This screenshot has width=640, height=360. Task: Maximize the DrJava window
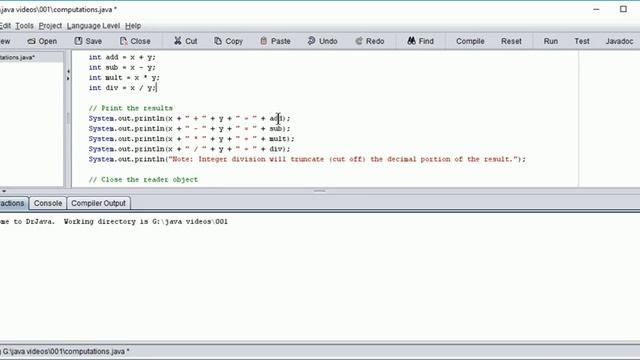[x=623, y=9]
